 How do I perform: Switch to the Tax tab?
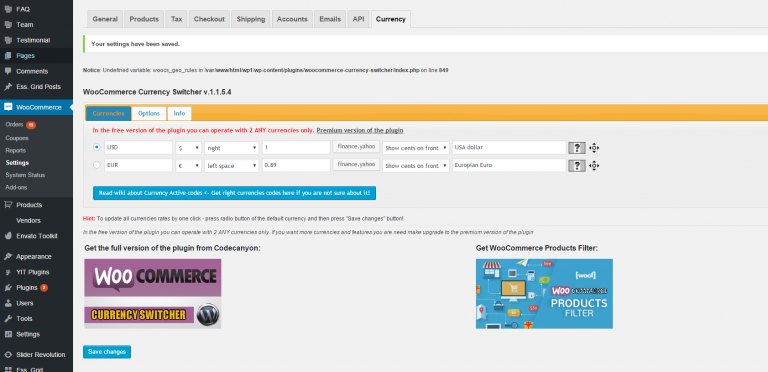(x=176, y=19)
